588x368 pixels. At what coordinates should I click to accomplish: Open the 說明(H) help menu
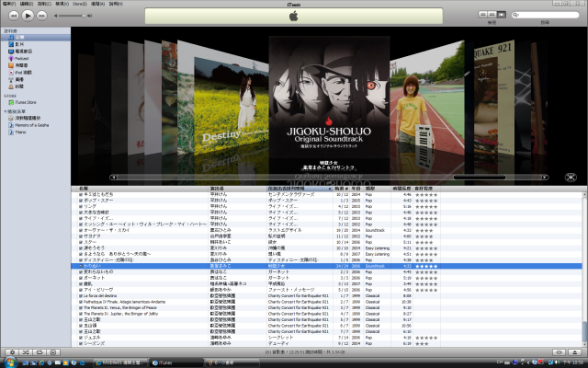pos(116,4)
